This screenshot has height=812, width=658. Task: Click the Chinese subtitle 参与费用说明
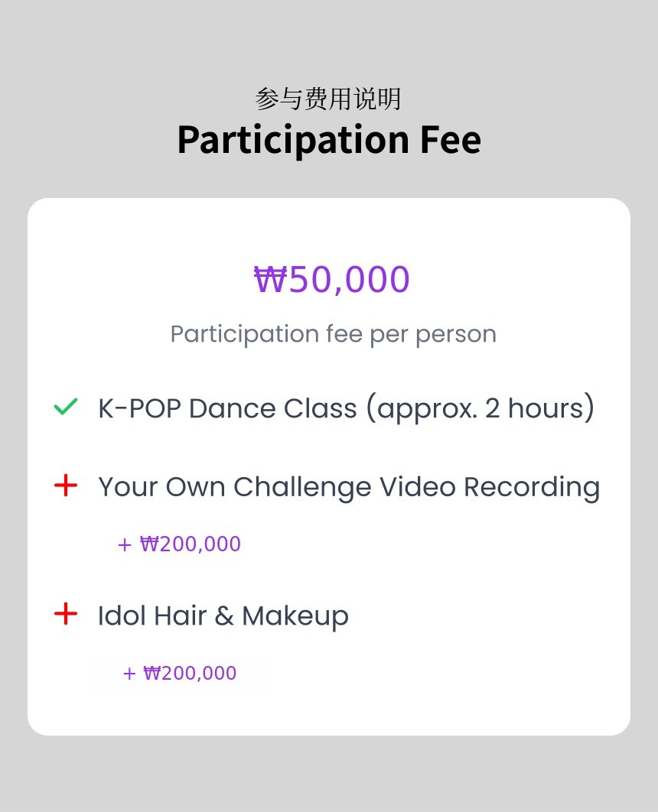[328, 99]
